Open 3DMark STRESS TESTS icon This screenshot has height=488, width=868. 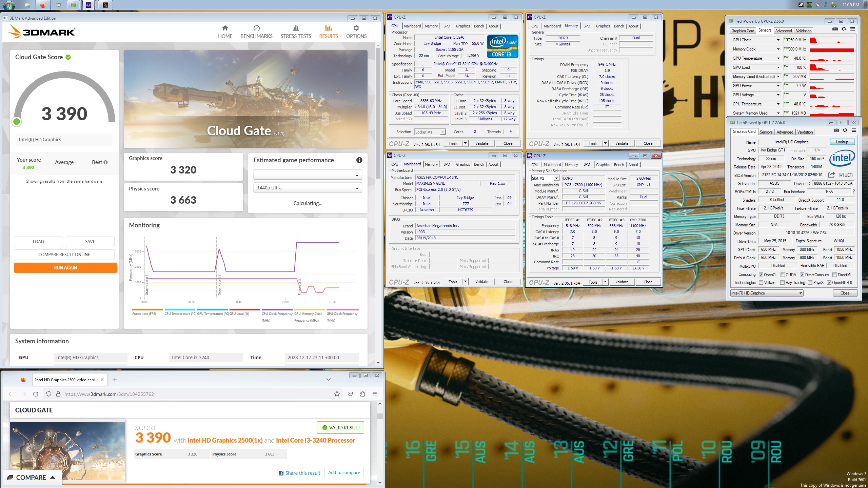[296, 28]
